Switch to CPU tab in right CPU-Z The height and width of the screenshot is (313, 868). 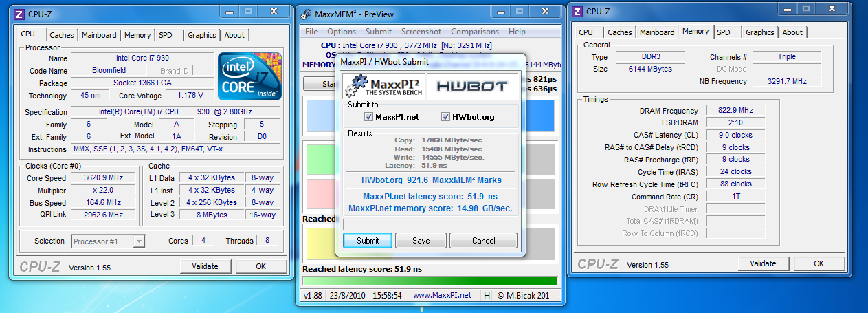click(586, 32)
